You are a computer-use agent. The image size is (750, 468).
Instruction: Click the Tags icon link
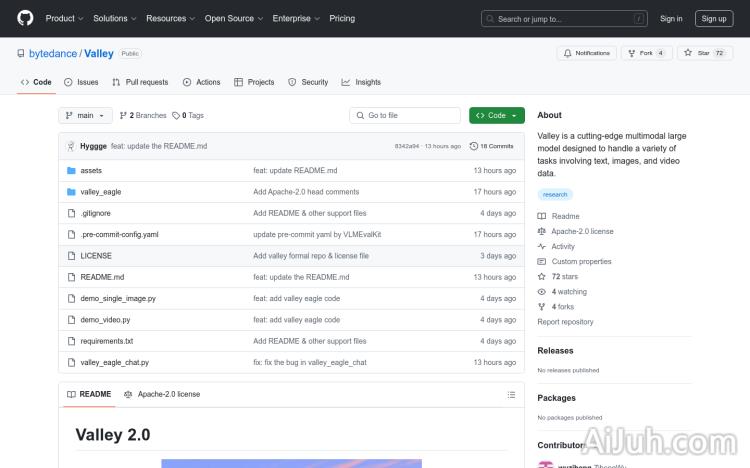[x=188, y=115]
